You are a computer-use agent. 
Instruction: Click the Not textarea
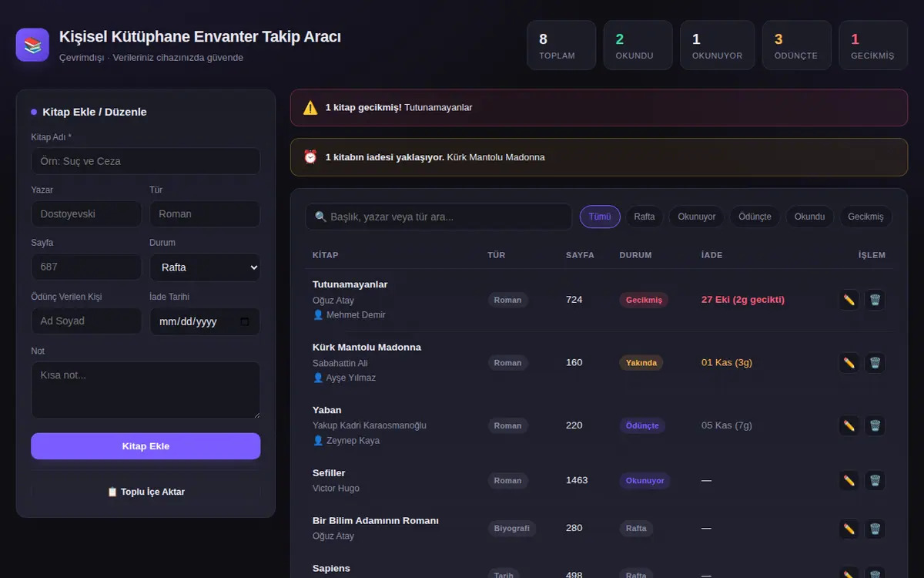[146, 391]
